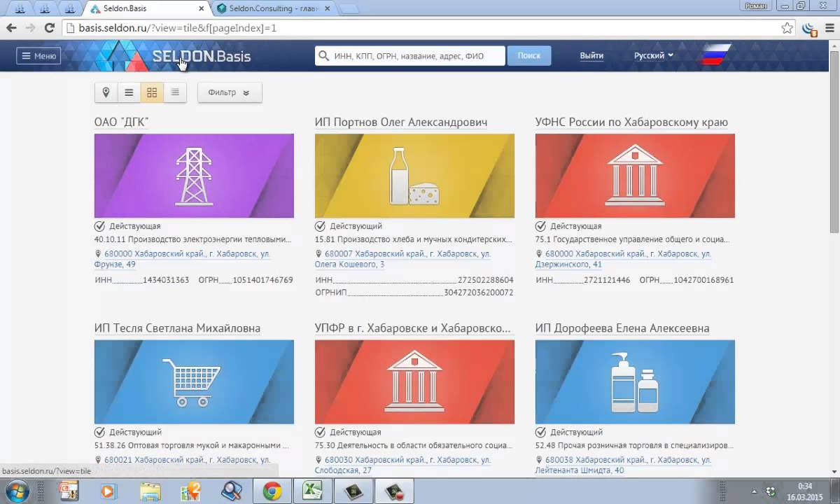Switch to the Seldon.Basis browser tab
Image resolution: width=840 pixels, height=504 pixels.
click(147, 8)
